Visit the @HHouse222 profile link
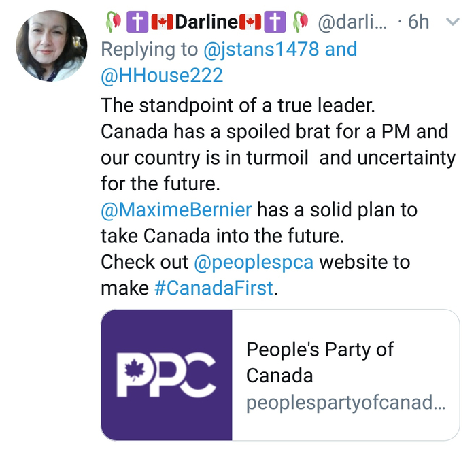476x449 pixels. coord(162,76)
